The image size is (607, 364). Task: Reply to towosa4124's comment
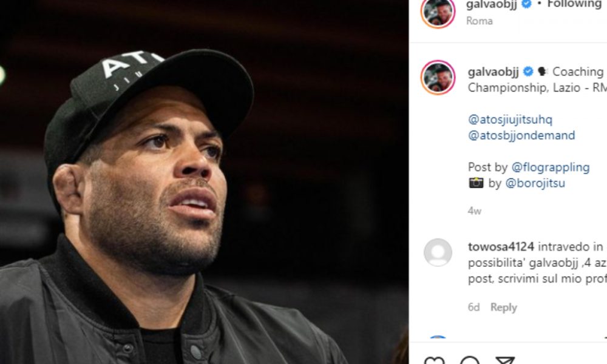tap(503, 308)
